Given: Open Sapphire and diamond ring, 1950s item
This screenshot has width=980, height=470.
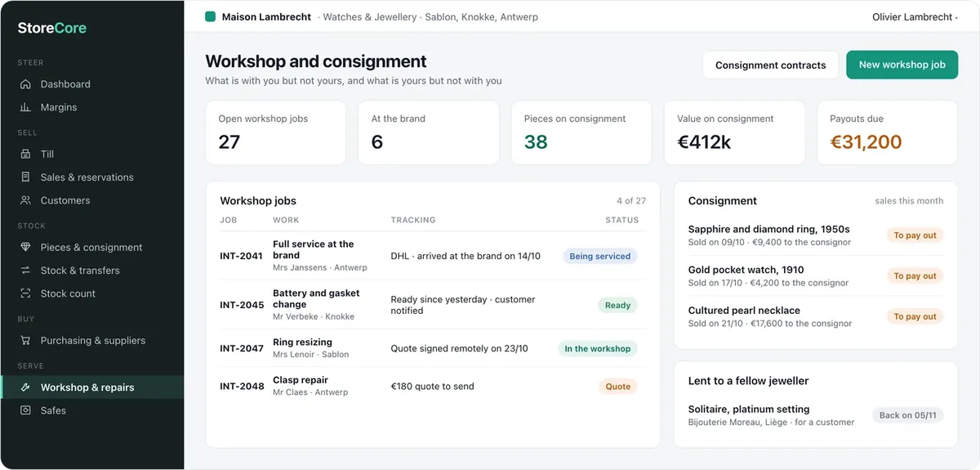Looking at the screenshot, I should pos(768,229).
